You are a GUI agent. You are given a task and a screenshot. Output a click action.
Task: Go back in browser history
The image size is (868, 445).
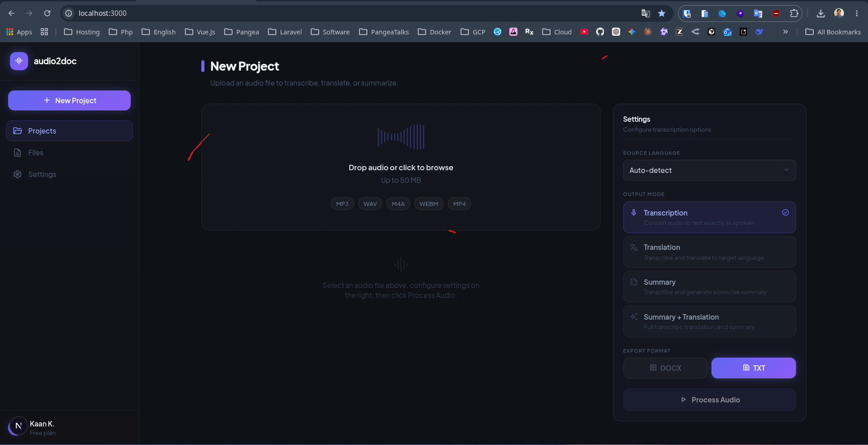(x=12, y=13)
